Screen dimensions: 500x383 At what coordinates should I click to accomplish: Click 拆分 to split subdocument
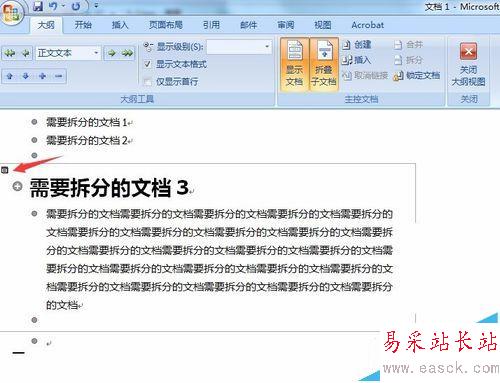tap(408, 60)
